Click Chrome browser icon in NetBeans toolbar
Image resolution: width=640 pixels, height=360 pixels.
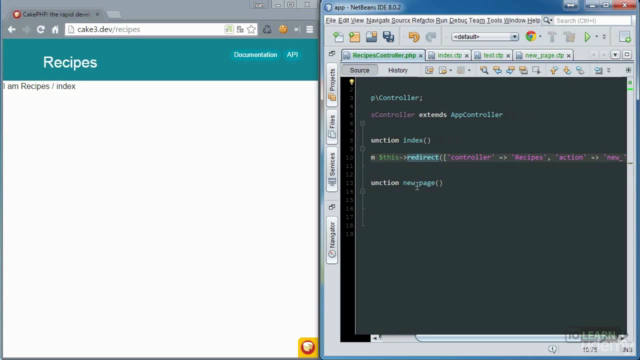[531, 36]
